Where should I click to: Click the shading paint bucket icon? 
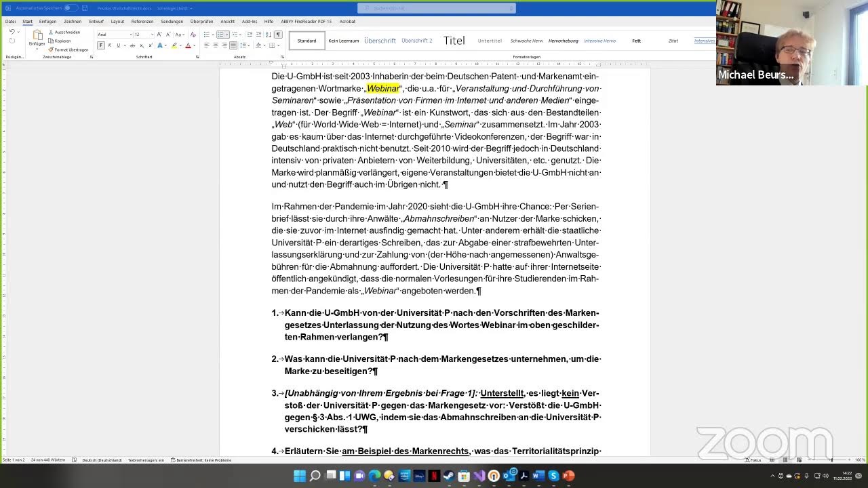[x=258, y=45]
